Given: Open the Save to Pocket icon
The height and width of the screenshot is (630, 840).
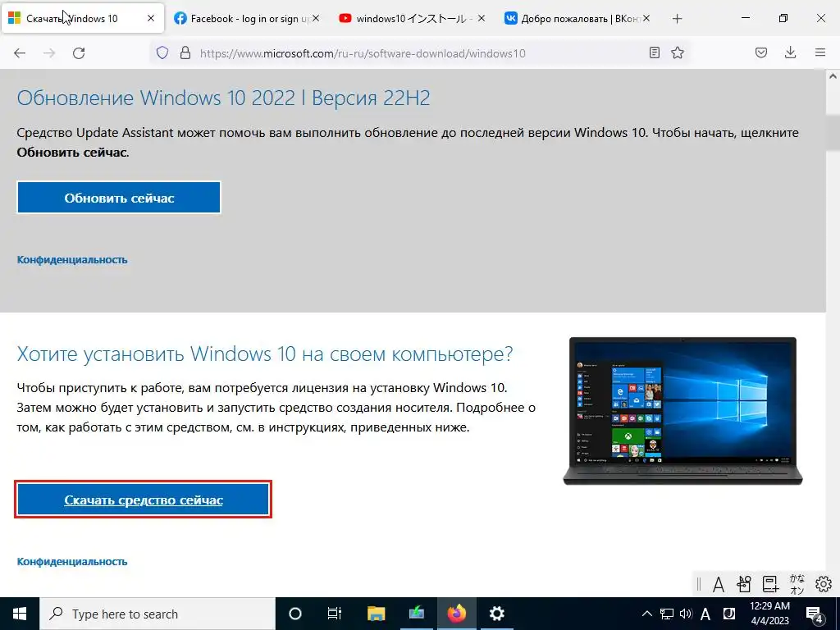Looking at the screenshot, I should [x=761, y=52].
